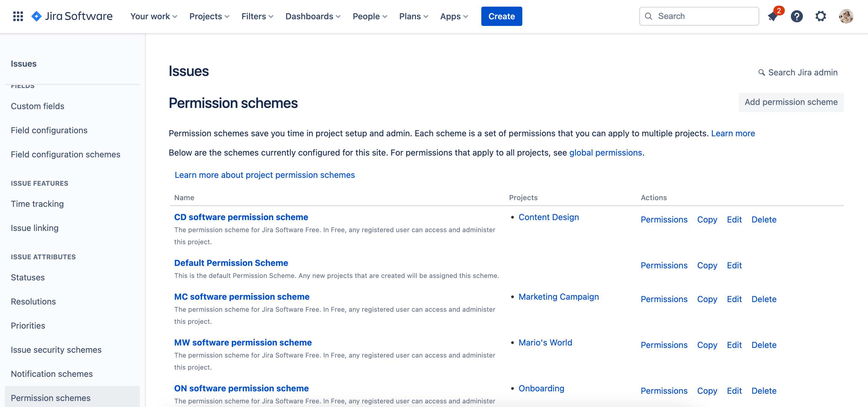This screenshot has height=407, width=868.
Task: Expand the Projects dropdown menu
Action: tap(209, 16)
